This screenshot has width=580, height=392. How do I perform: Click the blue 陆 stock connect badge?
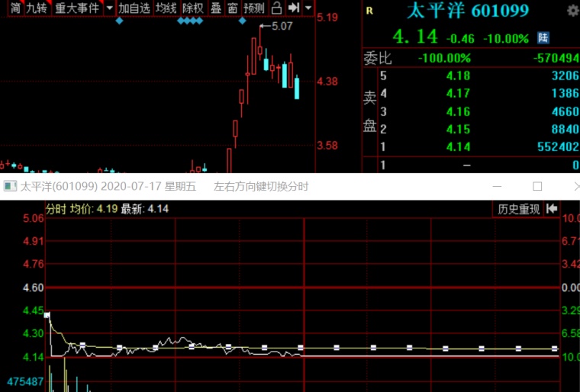click(x=543, y=37)
